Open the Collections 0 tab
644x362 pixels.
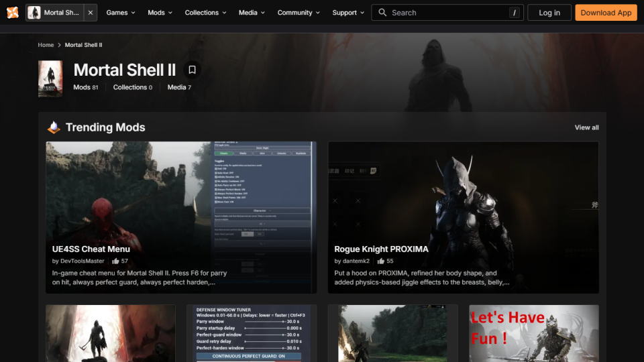(133, 87)
